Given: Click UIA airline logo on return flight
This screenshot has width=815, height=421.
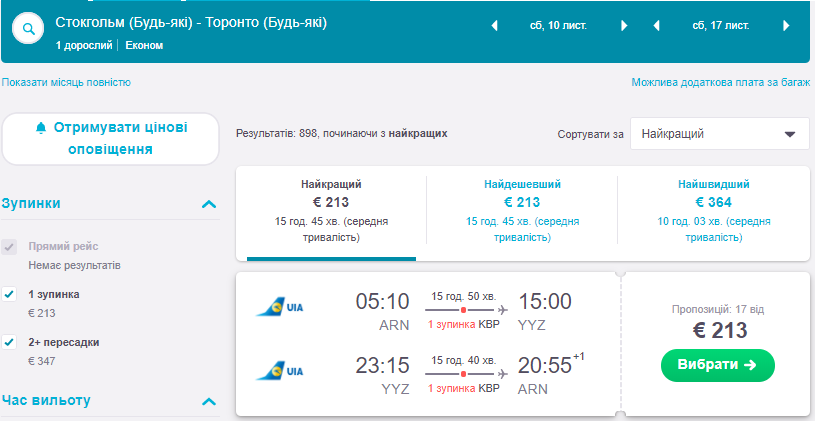Looking at the screenshot, I should pyautogui.click(x=280, y=372).
